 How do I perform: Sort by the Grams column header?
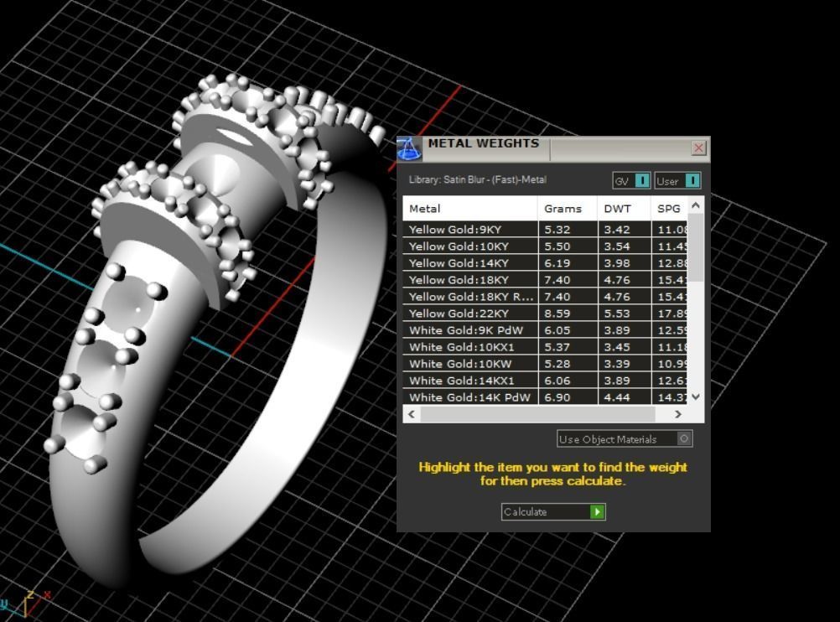pos(568,209)
